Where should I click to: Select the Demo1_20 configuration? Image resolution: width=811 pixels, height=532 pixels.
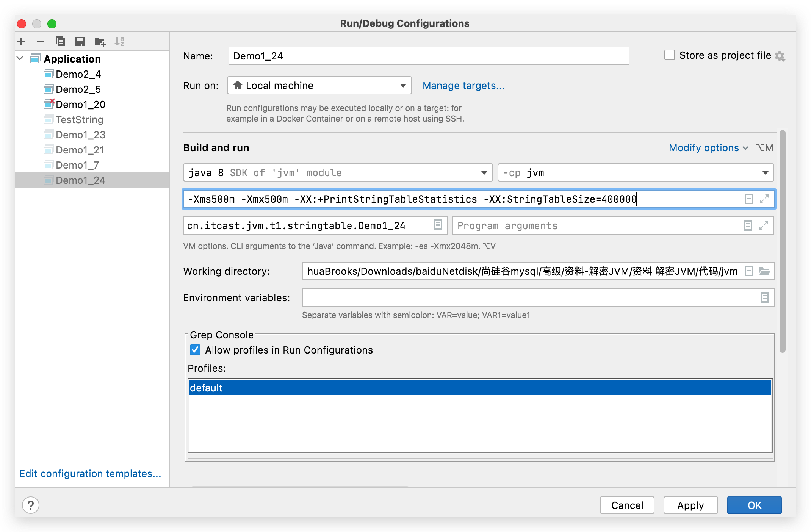point(80,105)
